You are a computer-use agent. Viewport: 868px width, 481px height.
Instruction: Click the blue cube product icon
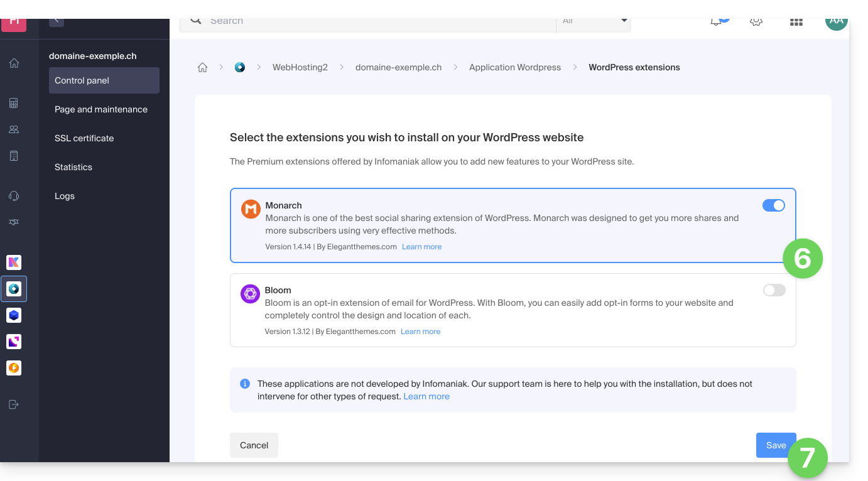[x=14, y=315]
